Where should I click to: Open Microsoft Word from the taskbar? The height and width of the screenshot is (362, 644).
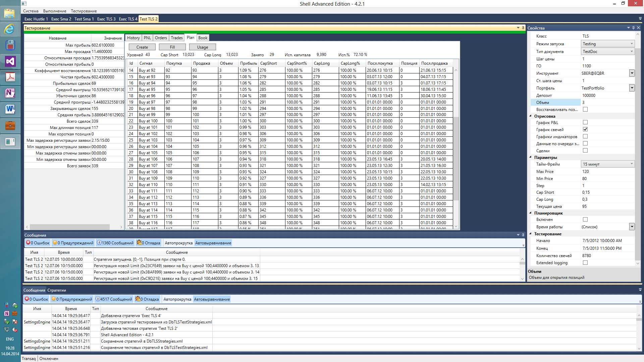click(10, 109)
